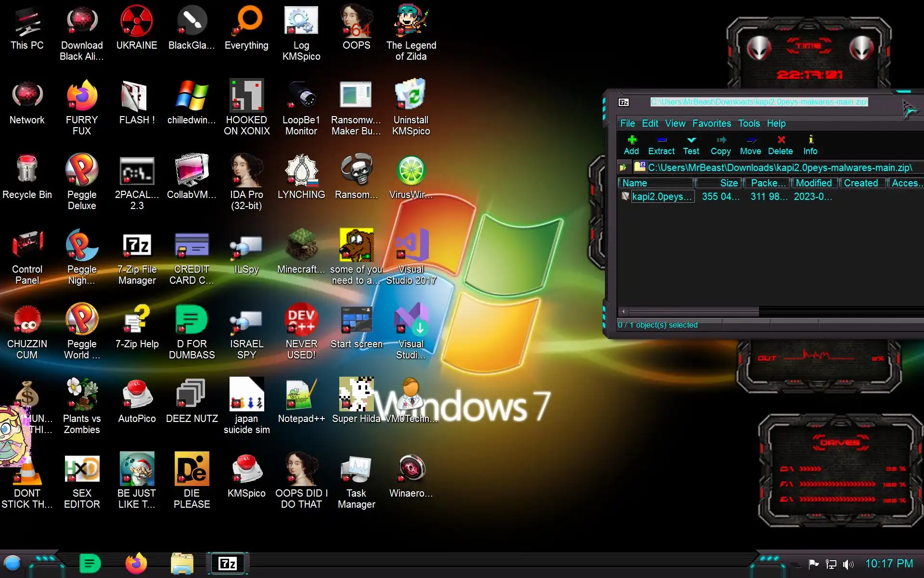Open the File menu in 7-Zip
The width and height of the screenshot is (924, 578).
pyautogui.click(x=627, y=123)
